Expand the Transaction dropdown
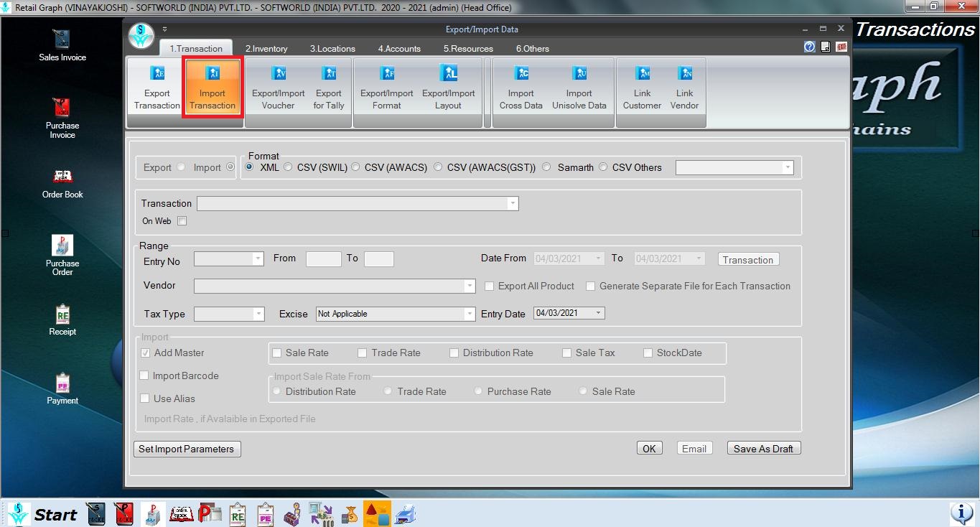Viewport: 980px width, 527px height. [513, 203]
